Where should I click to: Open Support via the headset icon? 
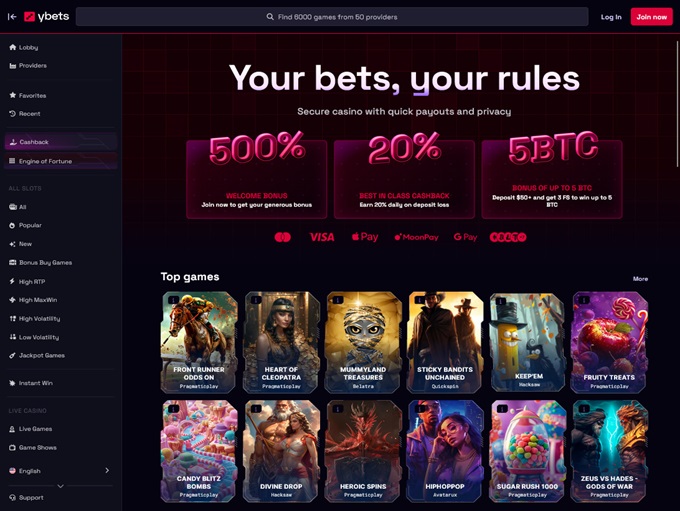pos(13,498)
